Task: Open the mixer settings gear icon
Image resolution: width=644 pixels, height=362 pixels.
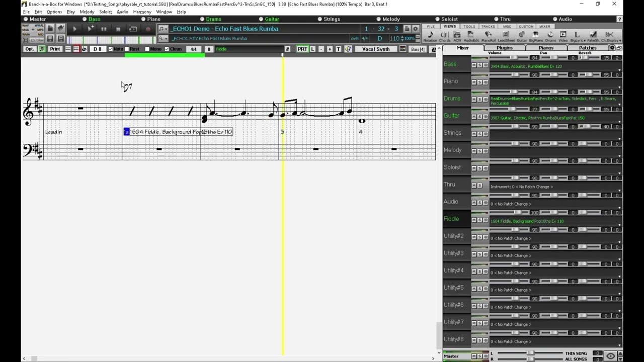Action: coord(612,48)
